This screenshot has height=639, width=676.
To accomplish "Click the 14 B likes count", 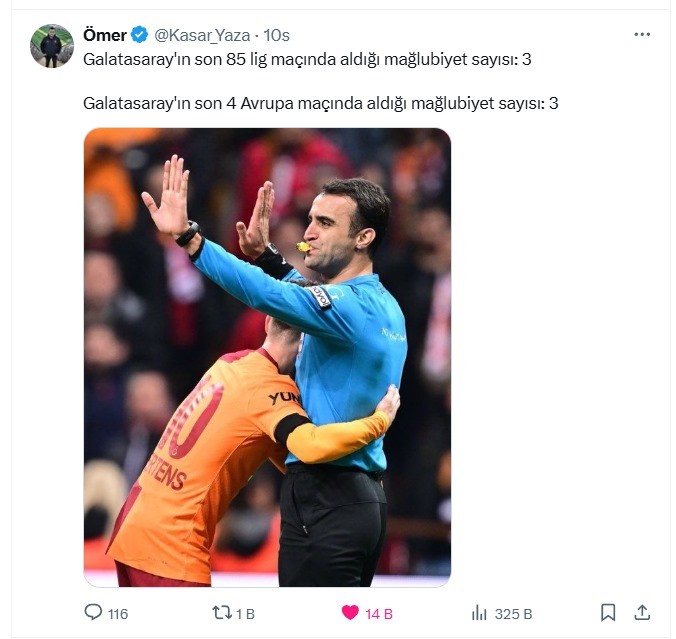I will [x=379, y=614].
